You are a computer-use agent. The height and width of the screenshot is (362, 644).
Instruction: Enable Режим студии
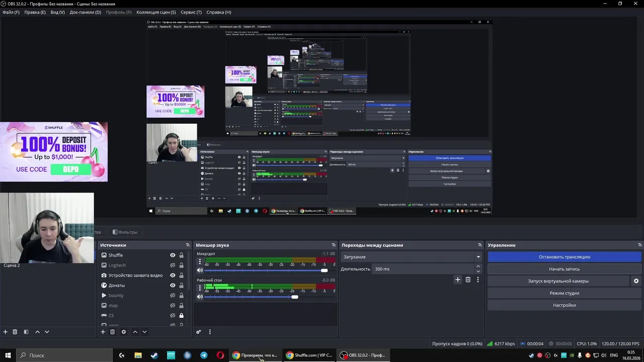[x=565, y=293]
